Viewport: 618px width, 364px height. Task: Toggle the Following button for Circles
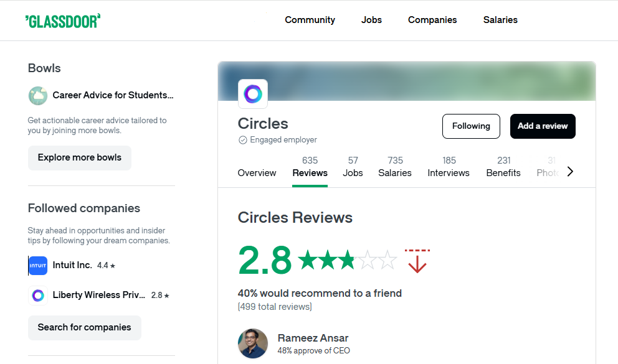tap(471, 126)
